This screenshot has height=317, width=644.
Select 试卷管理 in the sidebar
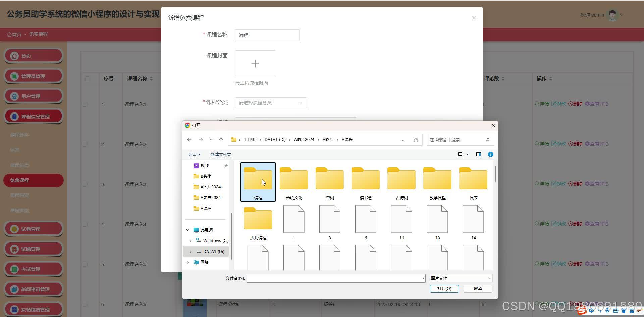[x=33, y=229]
